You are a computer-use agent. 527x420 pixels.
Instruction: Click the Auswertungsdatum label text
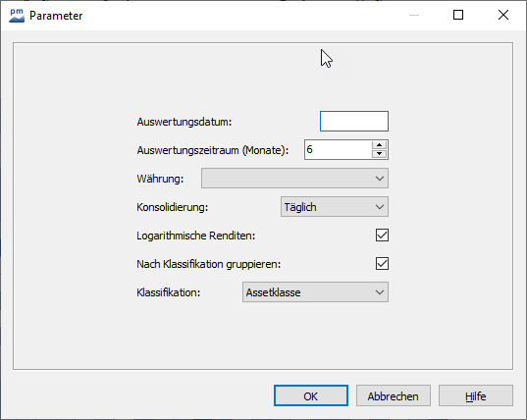184,122
